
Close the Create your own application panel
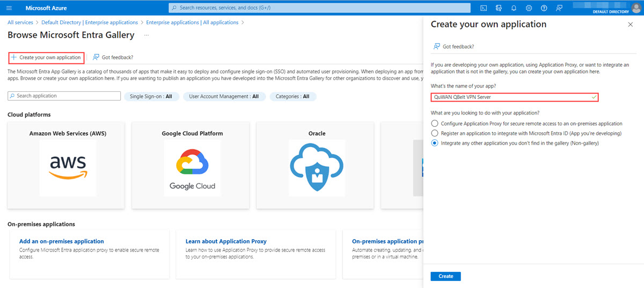630,25
